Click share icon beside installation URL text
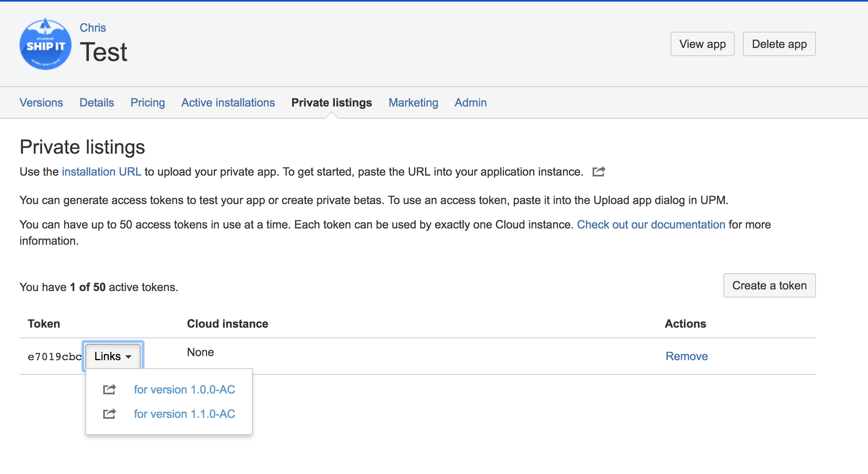The image size is (868, 474). [599, 172]
